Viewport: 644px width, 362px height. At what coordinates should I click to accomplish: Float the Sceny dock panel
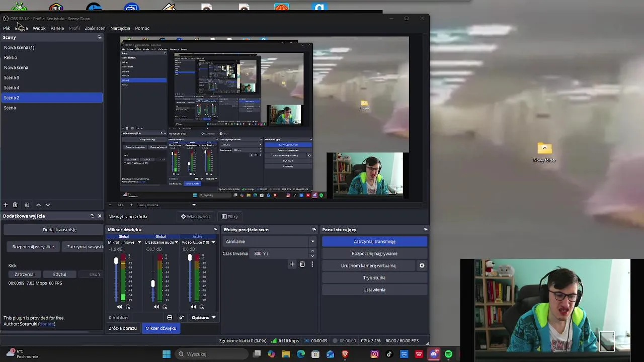pos(99,37)
